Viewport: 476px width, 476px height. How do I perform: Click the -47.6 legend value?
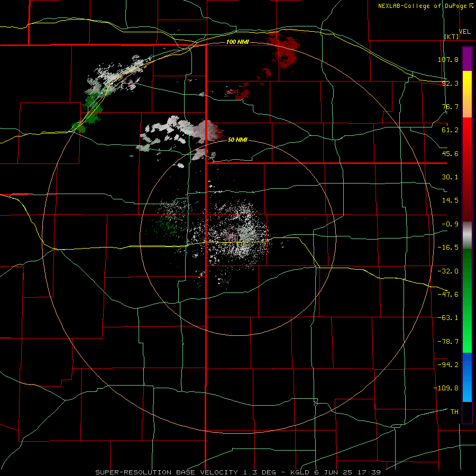click(448, 295)
